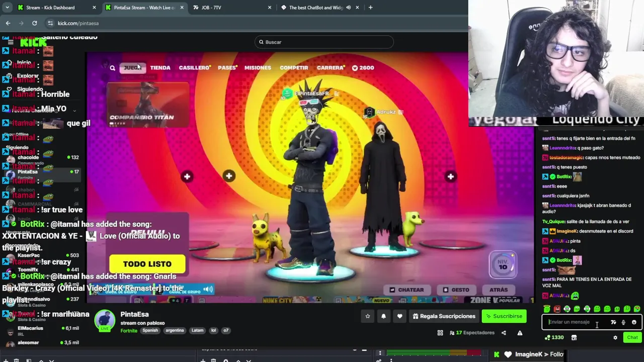This screenshot has width=644, height=362.
Task: Click the Spanish stream tag
Action: click(150, 330)
